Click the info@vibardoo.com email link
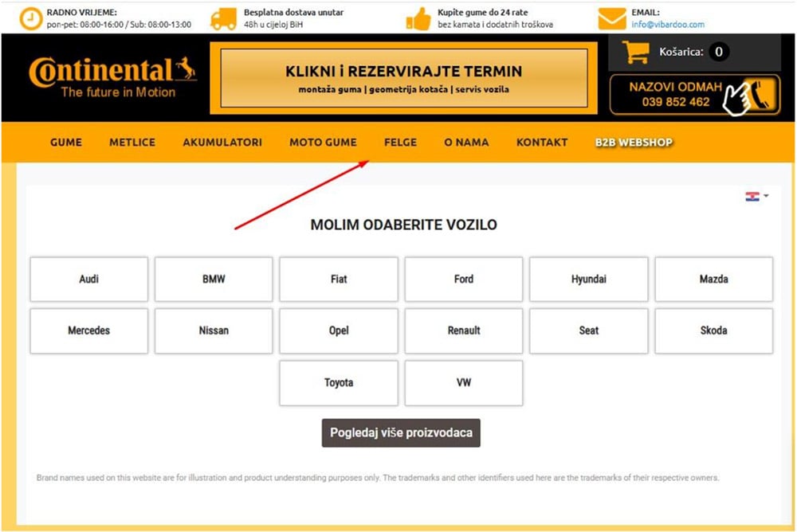The height and width of the screenshot is (532, 797). [x=668, y=25]
